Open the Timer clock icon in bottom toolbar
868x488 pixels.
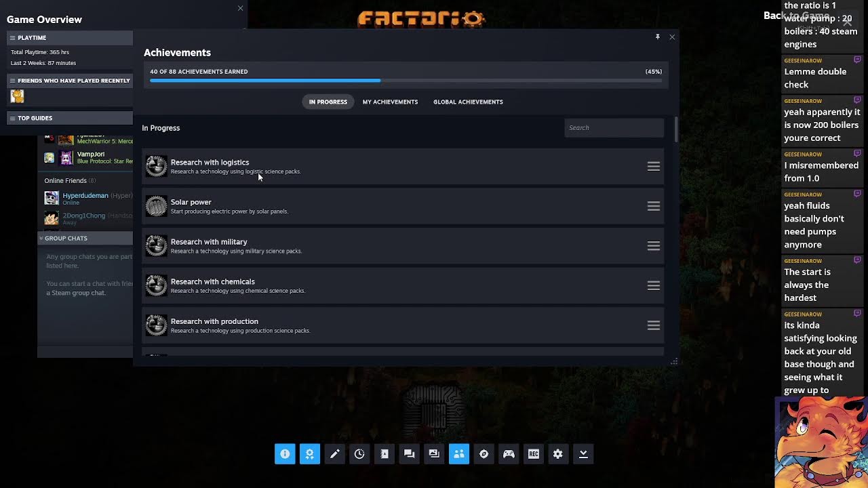click(359, 454)
